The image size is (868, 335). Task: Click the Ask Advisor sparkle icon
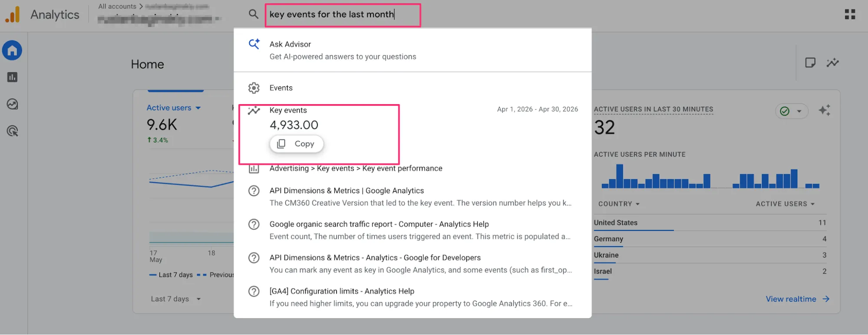[x=254, y=44]
